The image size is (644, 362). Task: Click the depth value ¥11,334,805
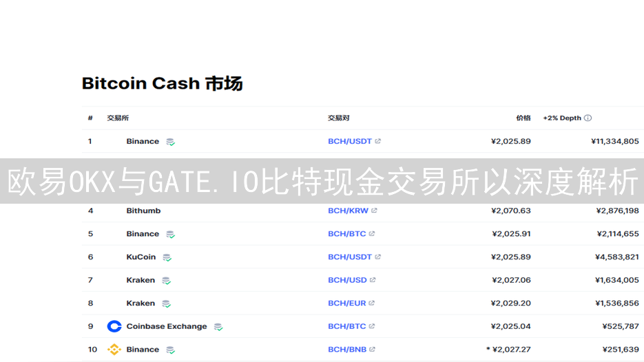coord(615,141)
